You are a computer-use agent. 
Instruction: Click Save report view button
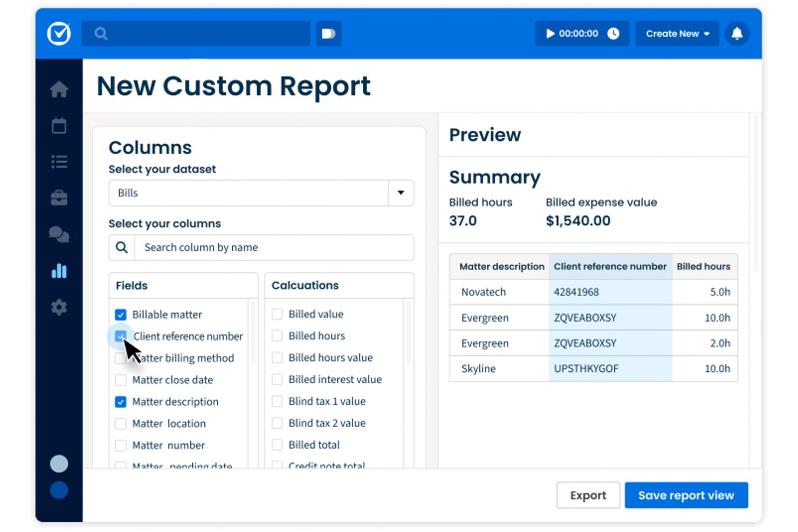tap(686, 495)
